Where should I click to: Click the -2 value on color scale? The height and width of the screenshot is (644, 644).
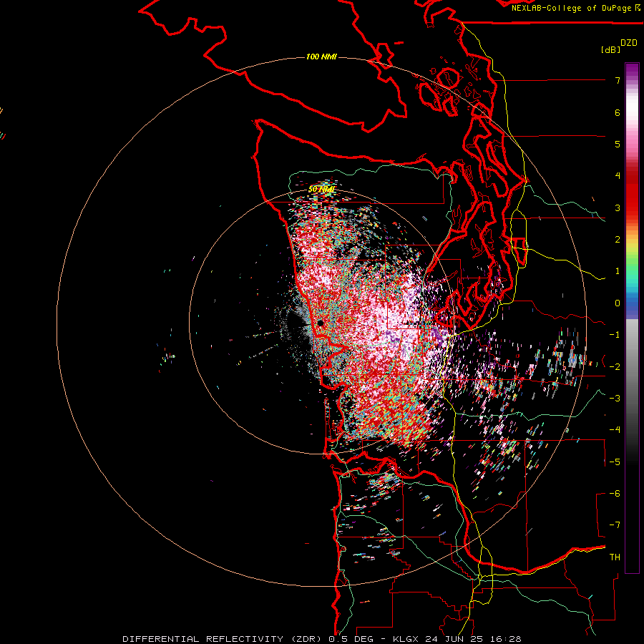pyautogui.click(x=615, y=366)
